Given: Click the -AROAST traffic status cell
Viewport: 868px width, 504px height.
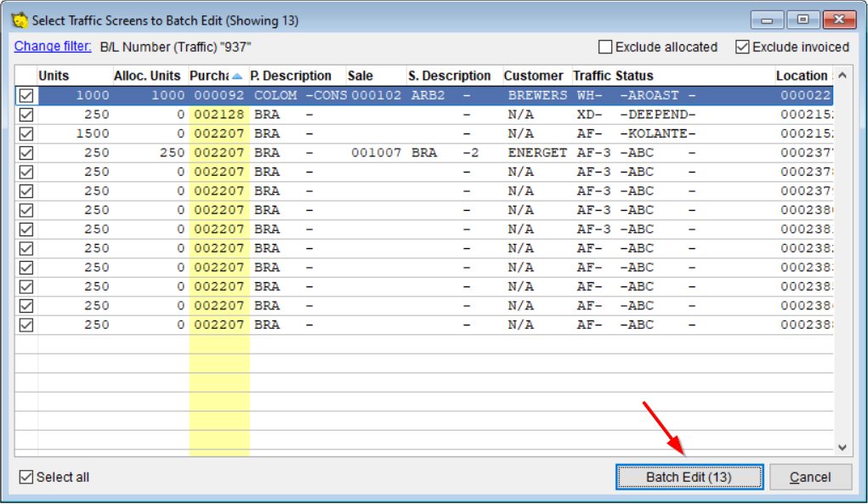Looking at the screenshot, I should pyautogui.click(x=650, y=96).
